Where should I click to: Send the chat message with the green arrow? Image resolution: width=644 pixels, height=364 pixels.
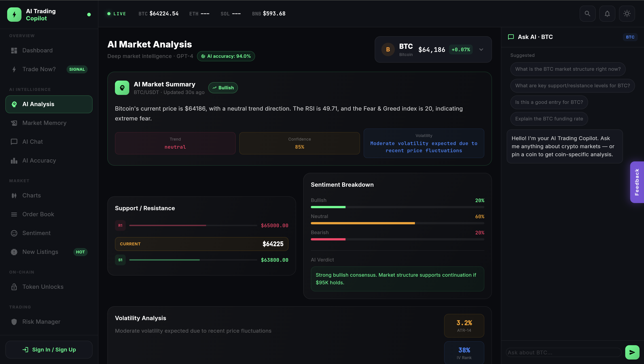point(632,352)
